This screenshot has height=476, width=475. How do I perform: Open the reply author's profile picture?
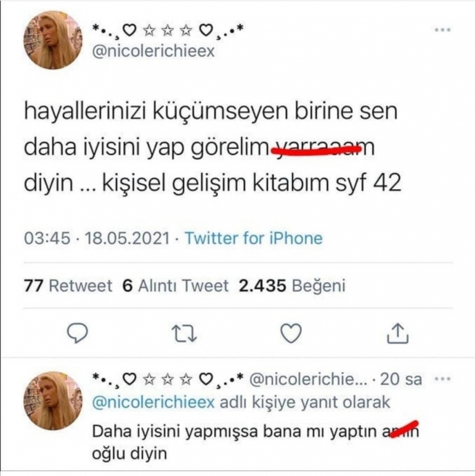53,401
